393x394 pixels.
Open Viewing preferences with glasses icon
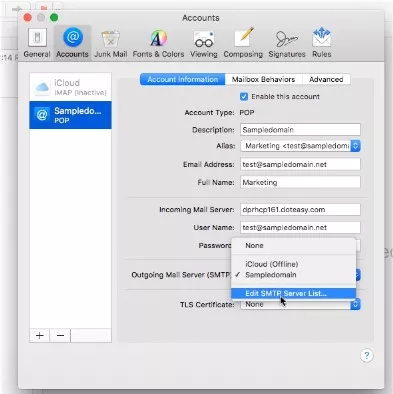coord(204,43)
